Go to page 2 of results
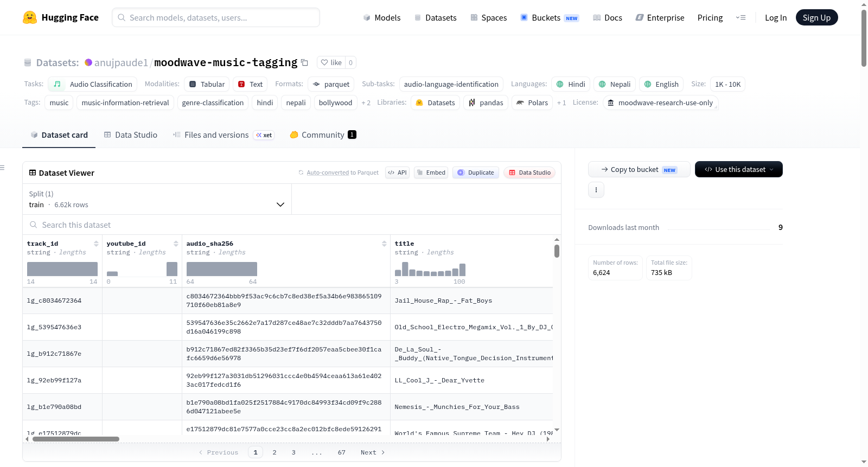 coord(275,452)
